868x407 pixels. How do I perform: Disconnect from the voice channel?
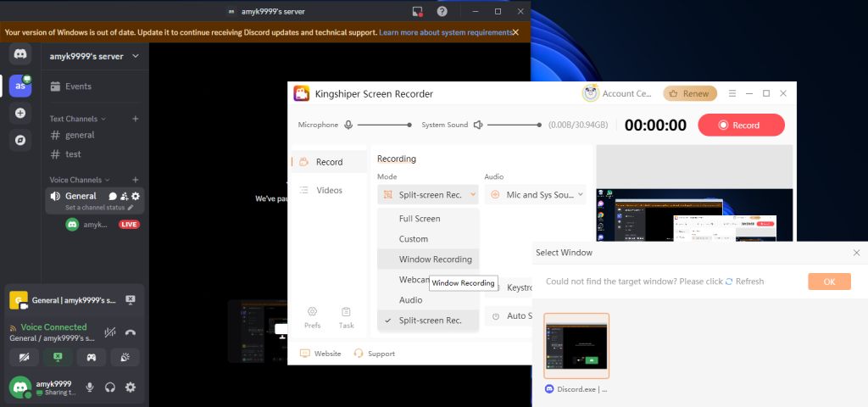click(x=131, y=333)
